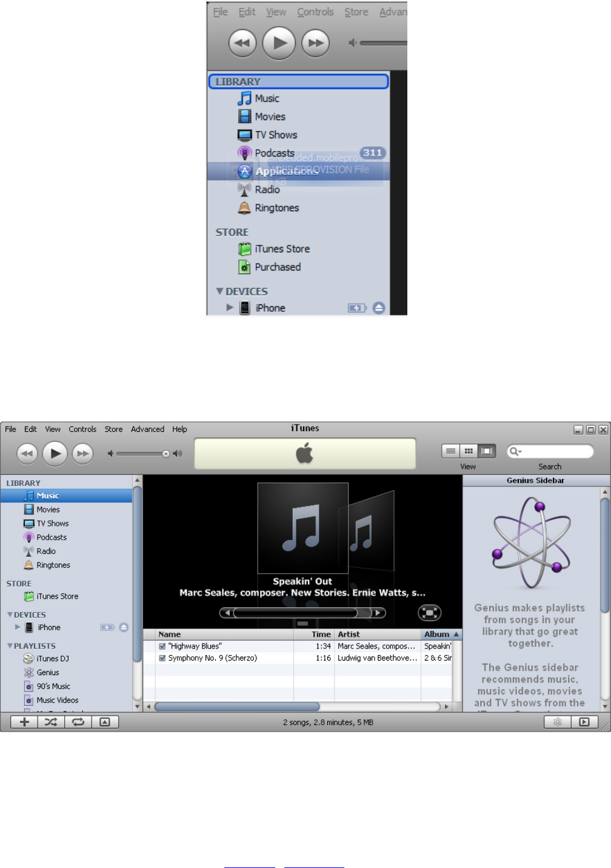Click the play button in the upper iTunes image
Screen dimensions: 611x868
click(279, 43)
